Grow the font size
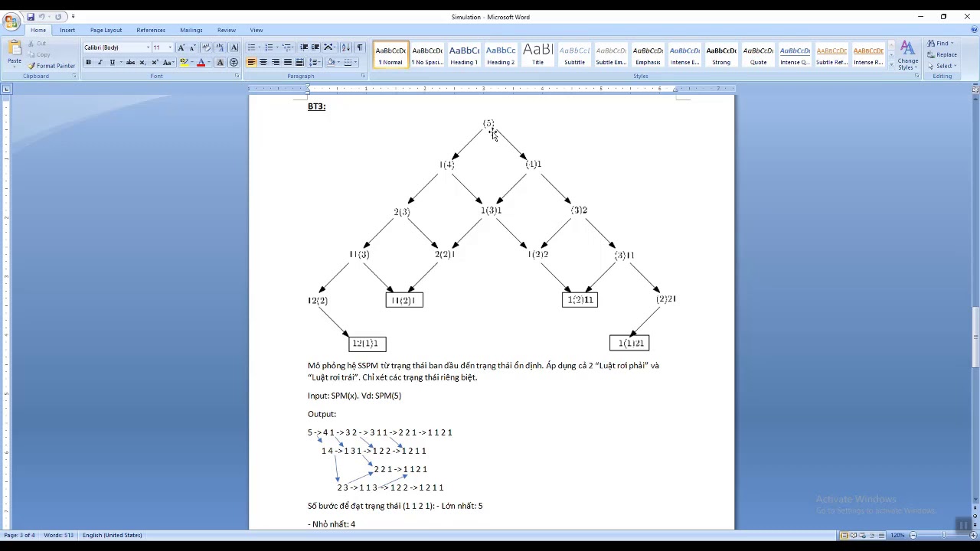The width and height of the screenshot is (980, 551). (181, 47)
